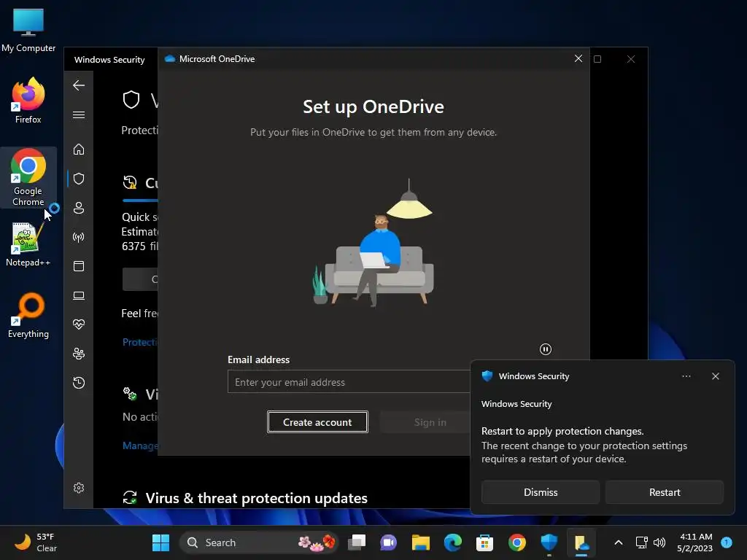
Task: Open Home in Windows Security sidebar
Action: (x=79, y=149)
